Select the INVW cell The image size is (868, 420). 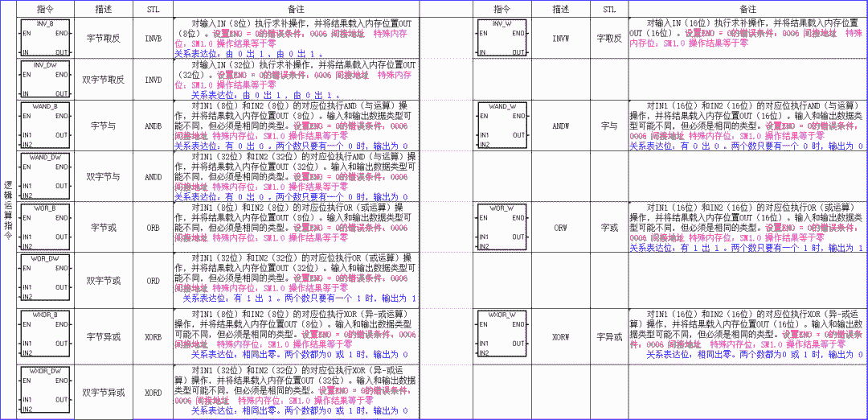(x=561, y=39)
